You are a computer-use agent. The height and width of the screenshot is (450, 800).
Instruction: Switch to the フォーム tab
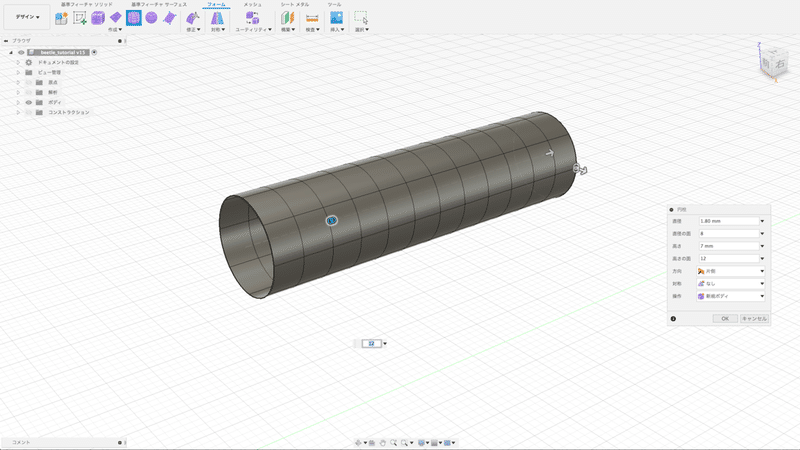(x=216, y=4)
